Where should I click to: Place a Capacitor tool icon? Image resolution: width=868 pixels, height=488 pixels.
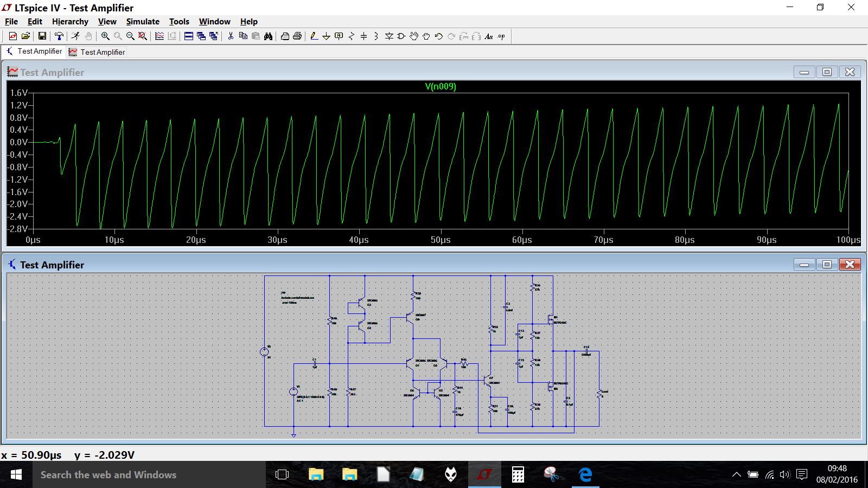[364, 36]
